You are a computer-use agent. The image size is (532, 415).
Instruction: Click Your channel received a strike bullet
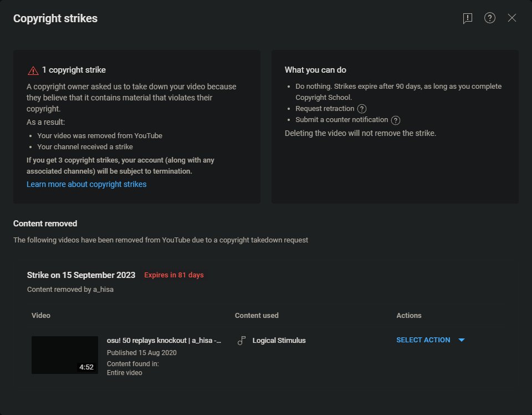click(85, 146)
